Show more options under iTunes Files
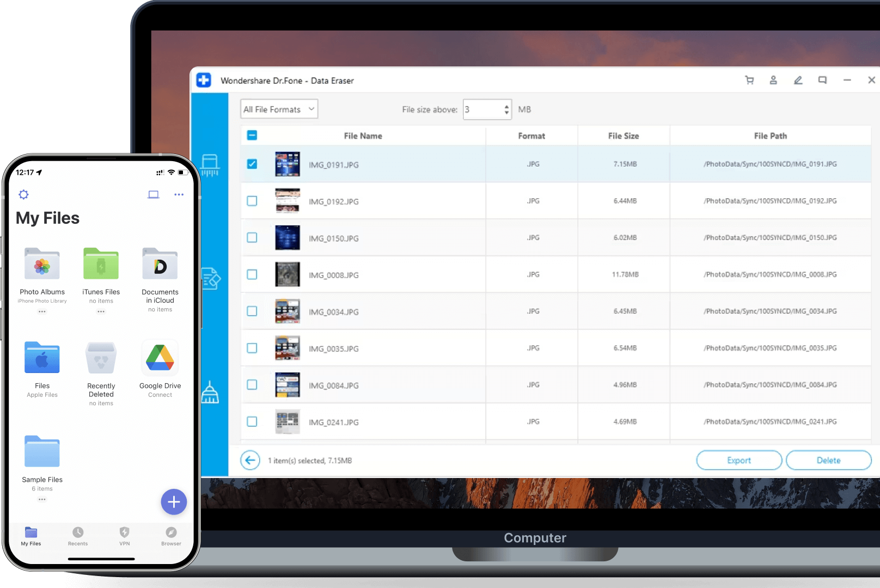This screenshot has width=880, height=588. pyautogui.click(x=101, y=312)
